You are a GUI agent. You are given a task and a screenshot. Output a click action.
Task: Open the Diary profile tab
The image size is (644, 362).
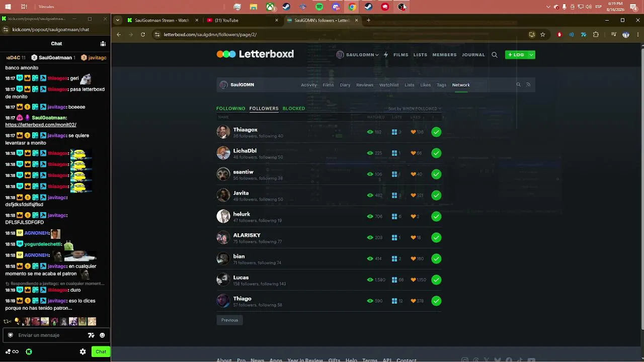click(345, 85)
